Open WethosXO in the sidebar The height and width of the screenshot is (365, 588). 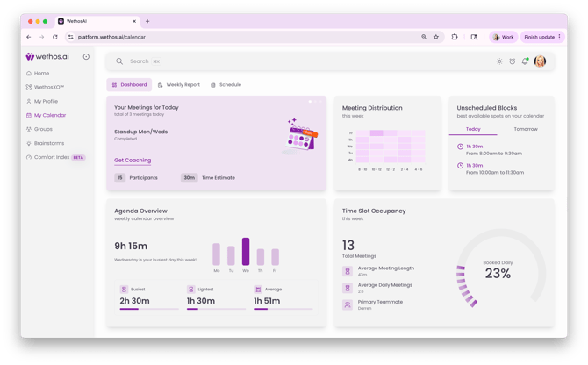[49, 87]
